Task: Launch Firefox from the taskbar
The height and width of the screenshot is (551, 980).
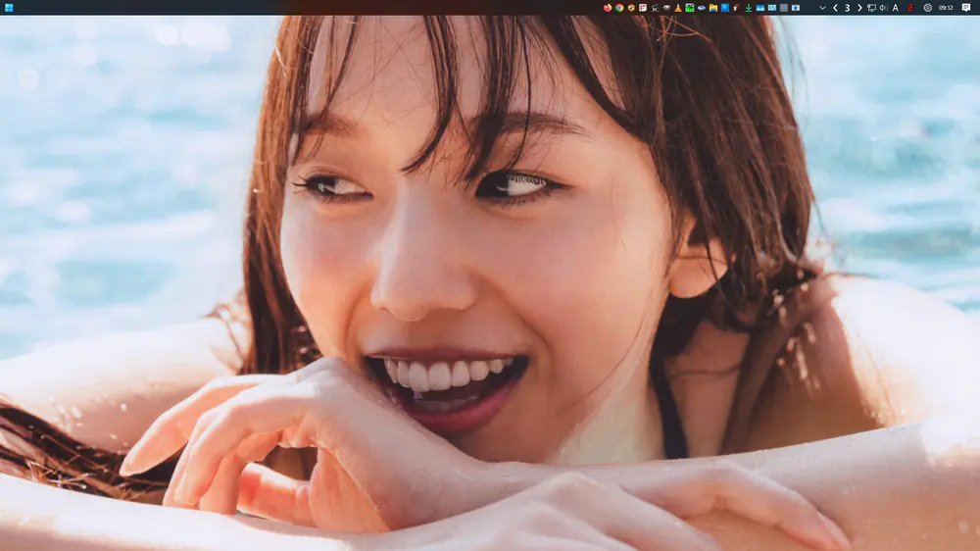Action: [x=608, y=7]
